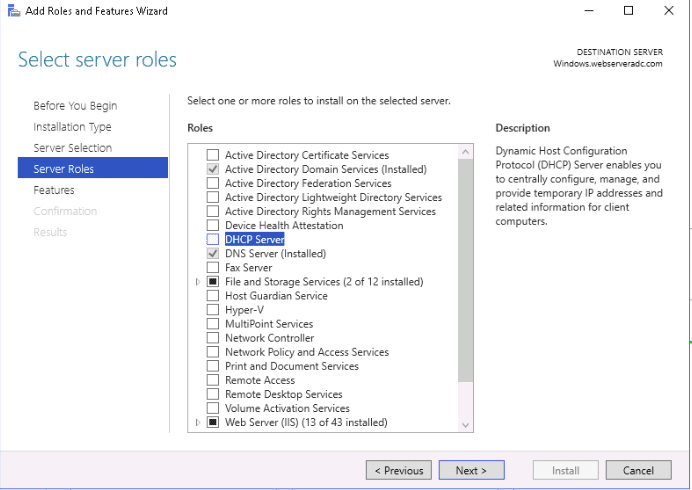Select the Server Roles step
Screen dimensions: 692x490
(93, 168)
